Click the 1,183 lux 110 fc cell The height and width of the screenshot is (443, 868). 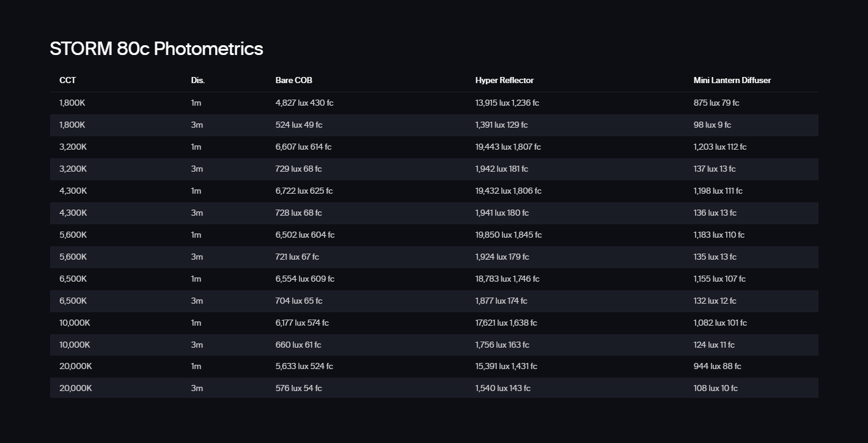(719, 235)
